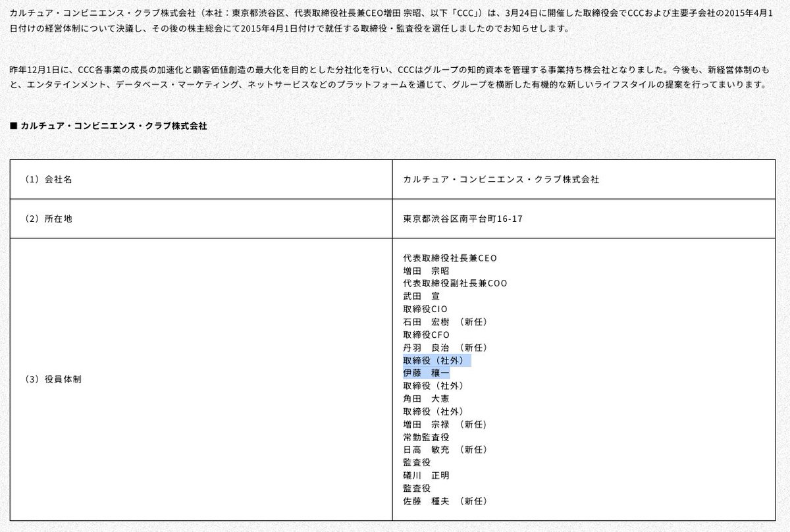Click the title 取締役CIO

point(425,309)
